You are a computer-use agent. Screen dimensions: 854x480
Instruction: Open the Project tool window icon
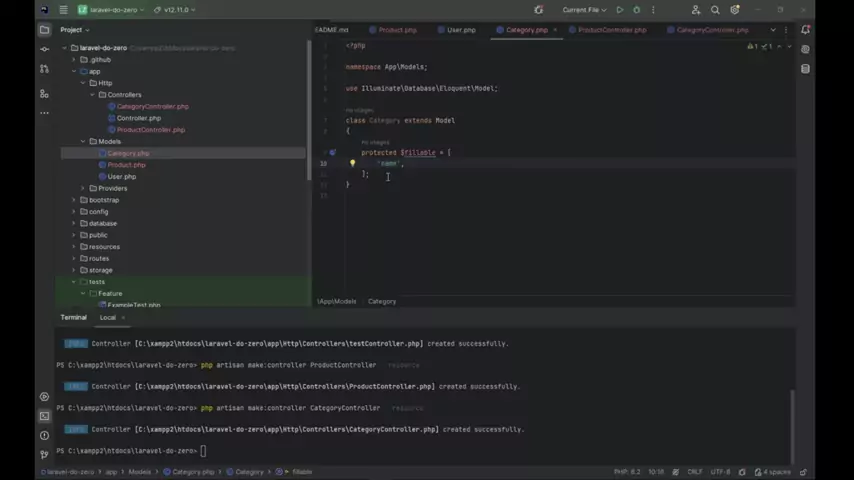(x=44, y=29)
